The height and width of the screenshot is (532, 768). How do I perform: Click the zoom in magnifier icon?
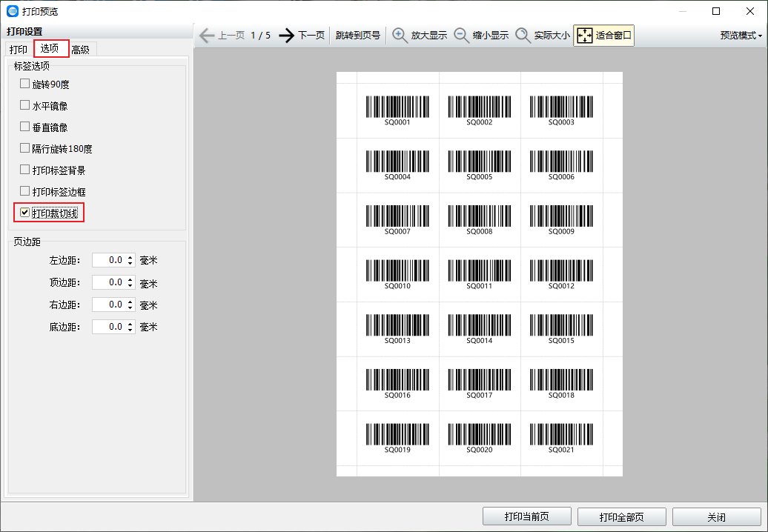(400, 36)
